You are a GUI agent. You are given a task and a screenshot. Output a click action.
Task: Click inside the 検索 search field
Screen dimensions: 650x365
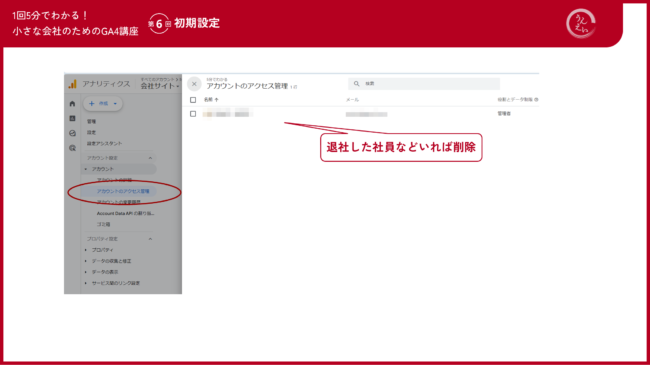click(x=424, y=84)
